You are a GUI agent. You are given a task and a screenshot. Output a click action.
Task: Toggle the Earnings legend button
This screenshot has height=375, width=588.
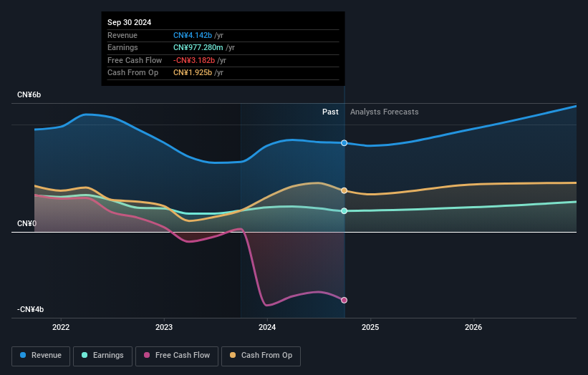102,356
